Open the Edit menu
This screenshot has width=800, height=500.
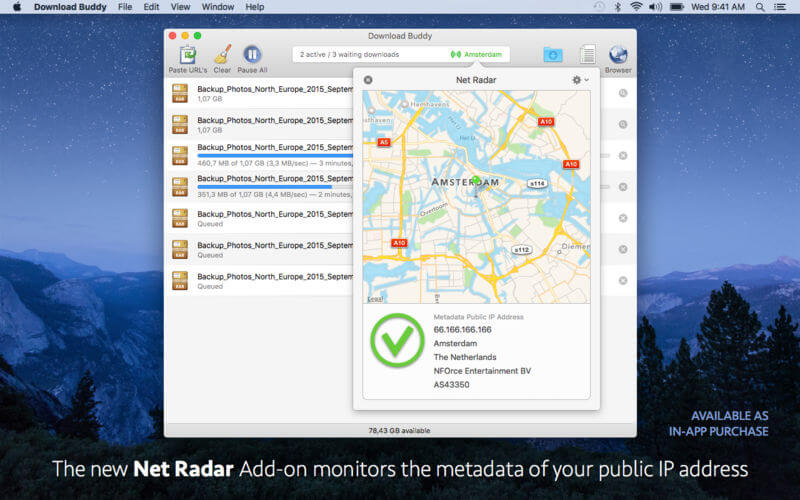coord(151,7)
